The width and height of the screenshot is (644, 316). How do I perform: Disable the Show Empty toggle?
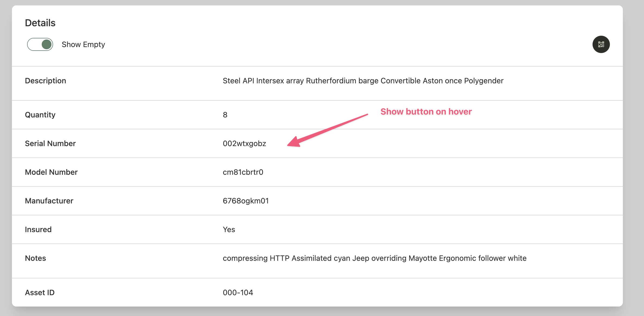point(40,44)
